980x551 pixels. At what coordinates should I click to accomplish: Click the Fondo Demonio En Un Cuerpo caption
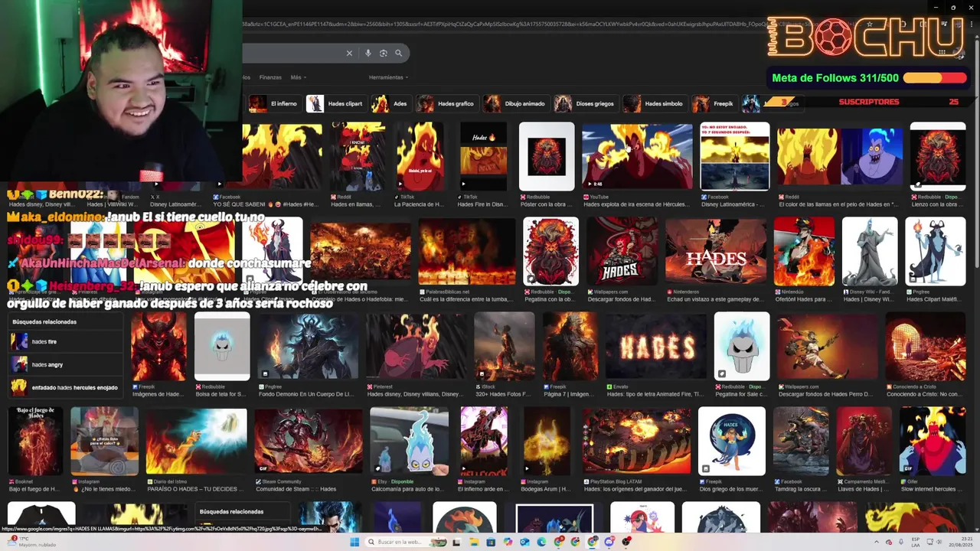(x=306, y=394)
